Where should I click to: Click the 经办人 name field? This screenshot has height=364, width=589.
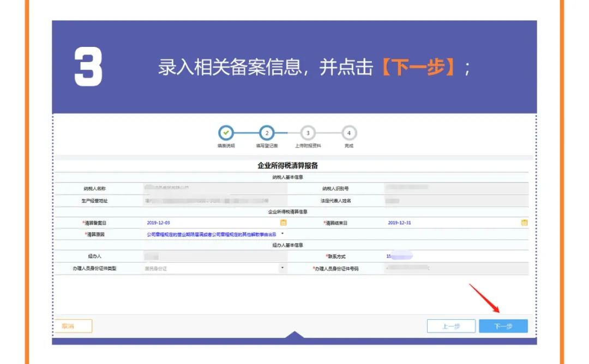click(207, 256)
